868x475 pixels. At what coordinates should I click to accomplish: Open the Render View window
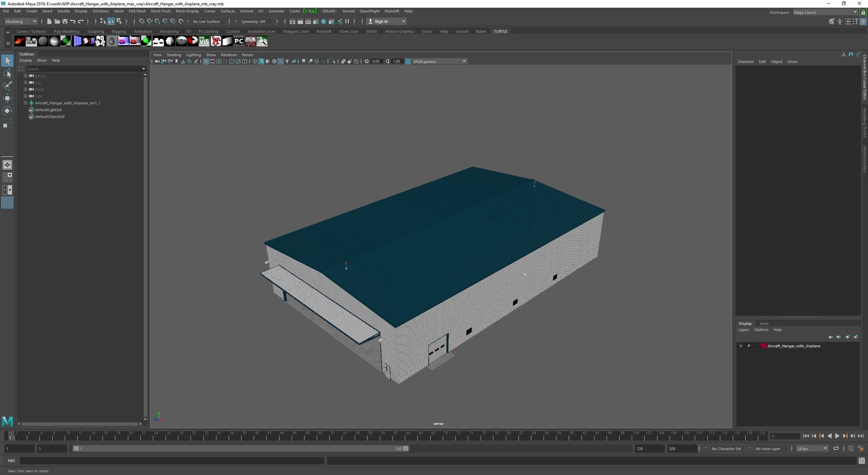[292, 21]
